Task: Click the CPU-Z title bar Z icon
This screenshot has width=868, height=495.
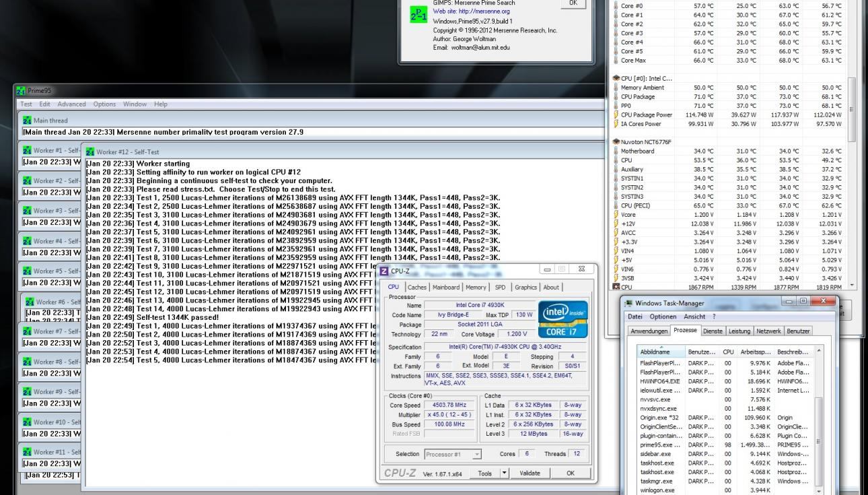Action: [384, 271]
